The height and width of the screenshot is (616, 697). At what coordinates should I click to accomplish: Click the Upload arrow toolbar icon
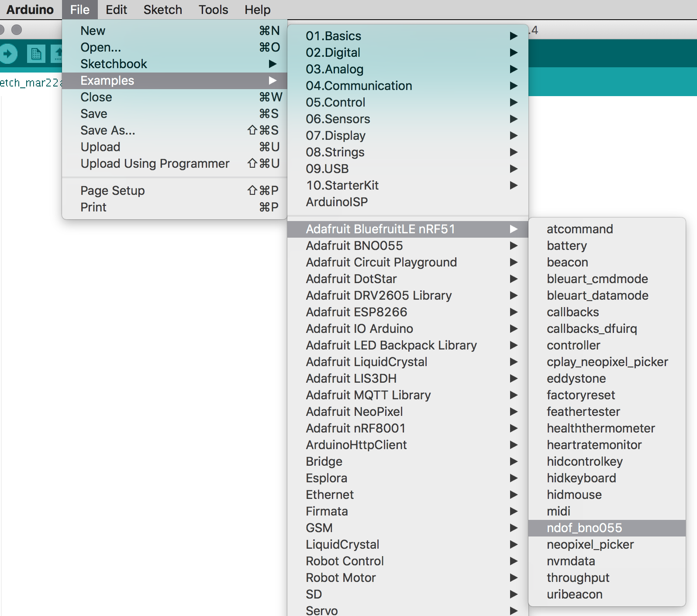[x=8, y=54]
